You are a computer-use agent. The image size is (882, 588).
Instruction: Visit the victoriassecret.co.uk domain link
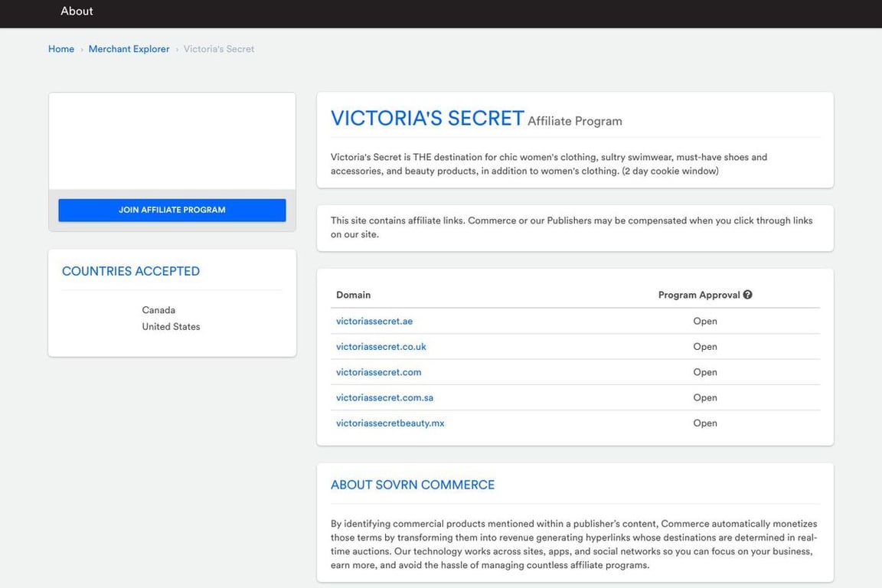pyautogui.click(x=381, y=347)
